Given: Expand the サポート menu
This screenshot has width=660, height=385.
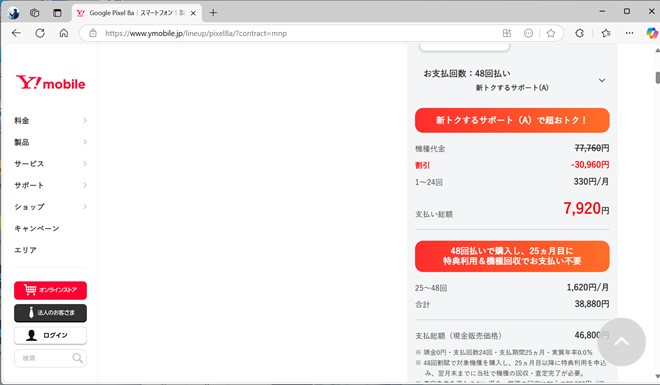Looking at the screenshot, I should (51, 185).
